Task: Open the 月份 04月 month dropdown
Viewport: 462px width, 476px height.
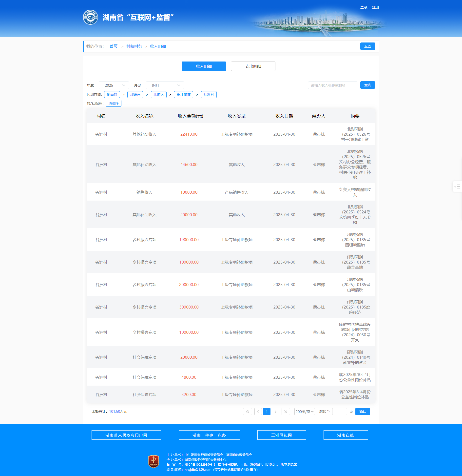Action: click(165, 85)
